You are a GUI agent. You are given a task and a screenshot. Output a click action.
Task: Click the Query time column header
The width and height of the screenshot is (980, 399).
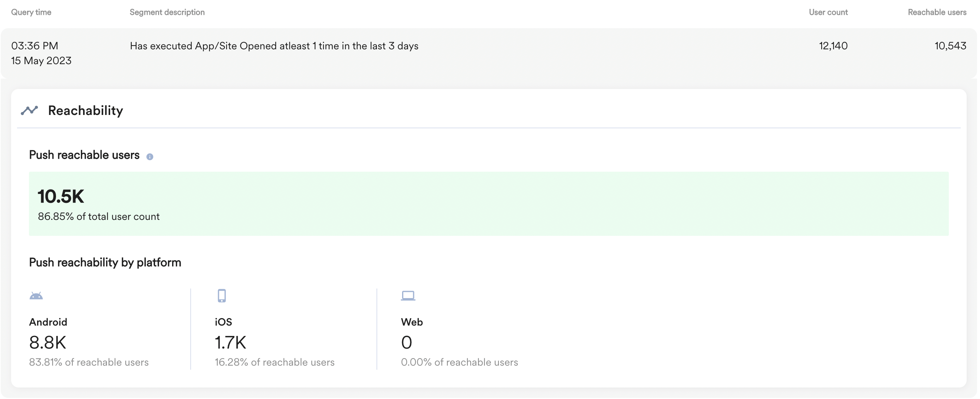click(x=31, y=12)
